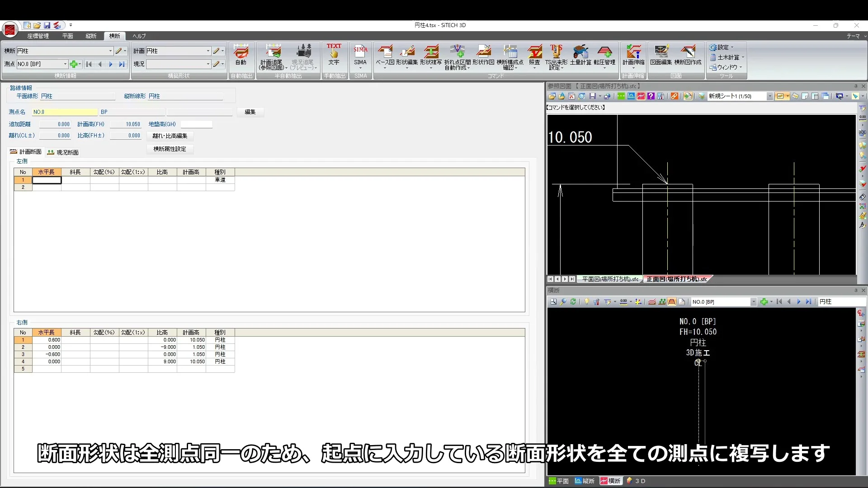This screenshot has height=488, width=868.
Task: Open the 横断 dropdown at top left
Action: [x=110, y=51]
